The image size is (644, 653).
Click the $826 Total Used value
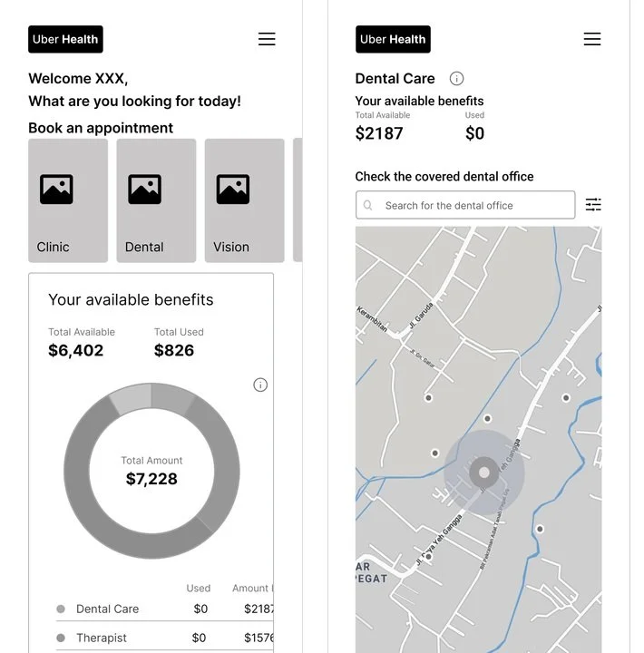[x=174, y=350]
